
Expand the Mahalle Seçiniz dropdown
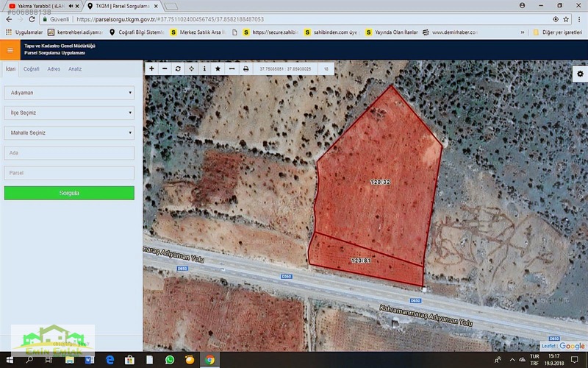pos(69,132)
